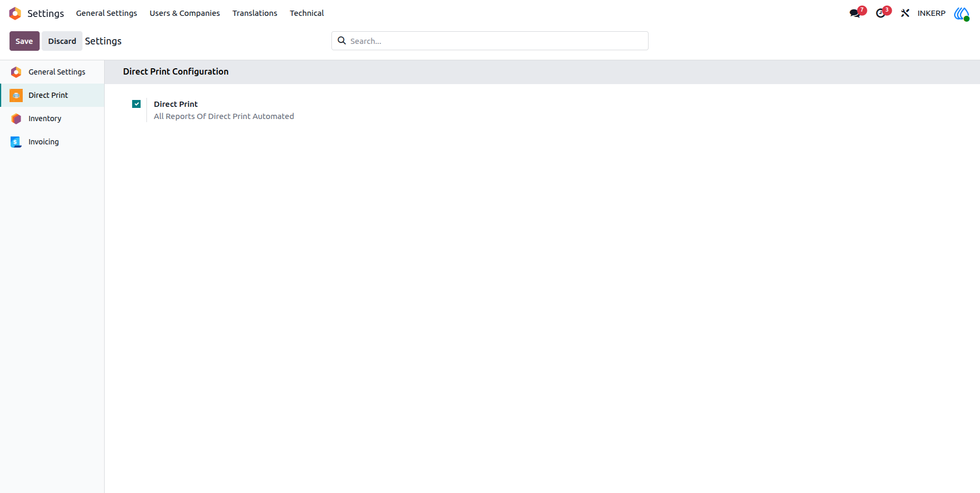980x493 pixels.
Task: Open the Users & Companies menu
Action: tap(184, 13)
